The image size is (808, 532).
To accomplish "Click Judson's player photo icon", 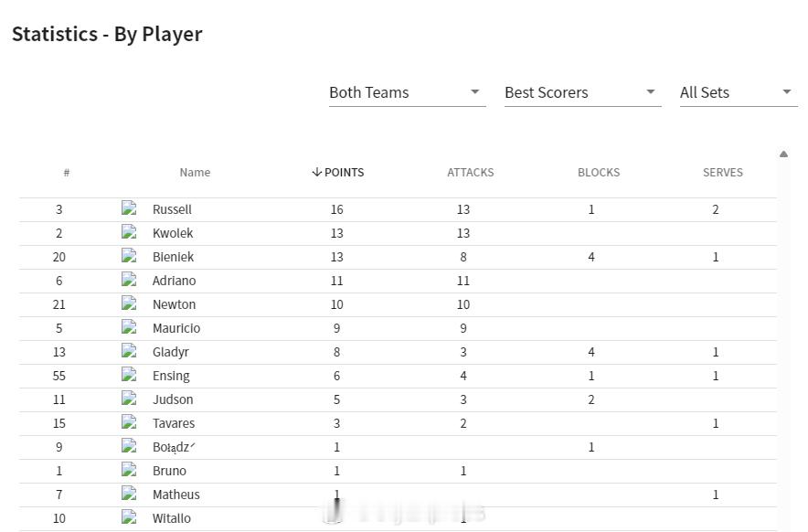I will pyautogui.click(x=129, y=399).
